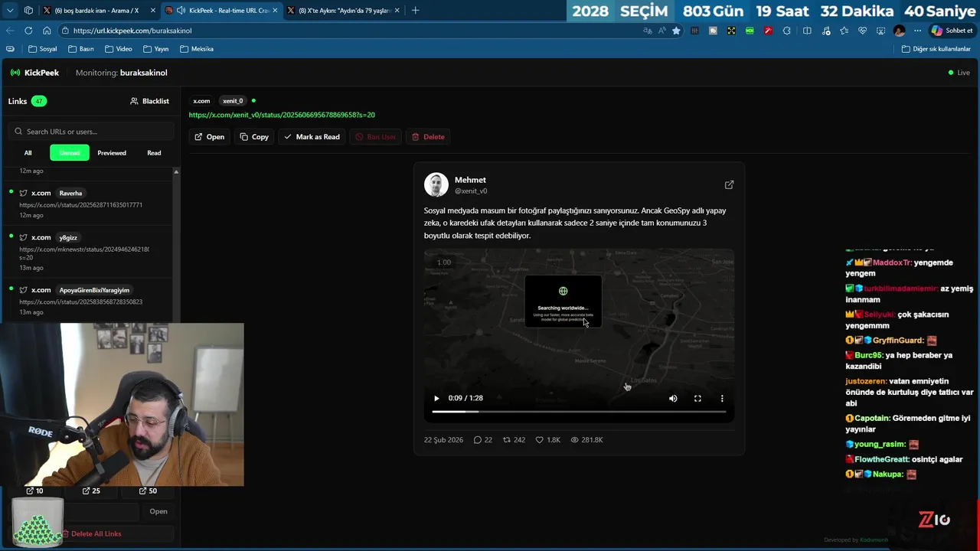Click the KickPeek logo icon

[15, 73]
